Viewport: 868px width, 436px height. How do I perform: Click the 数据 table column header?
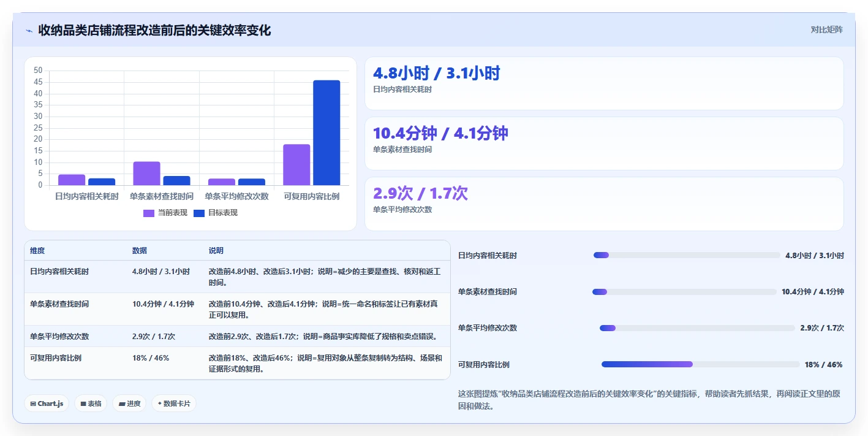pos(140,251)
